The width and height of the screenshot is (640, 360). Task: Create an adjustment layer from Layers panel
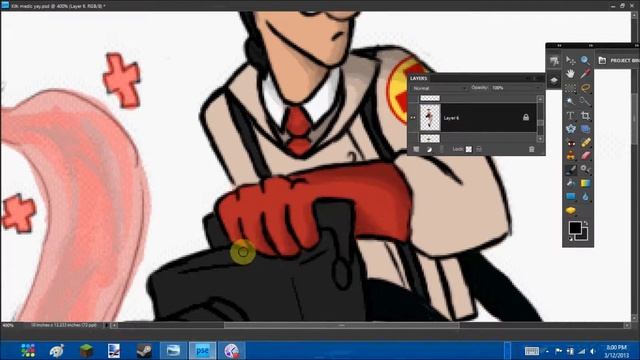pos(429,149)
